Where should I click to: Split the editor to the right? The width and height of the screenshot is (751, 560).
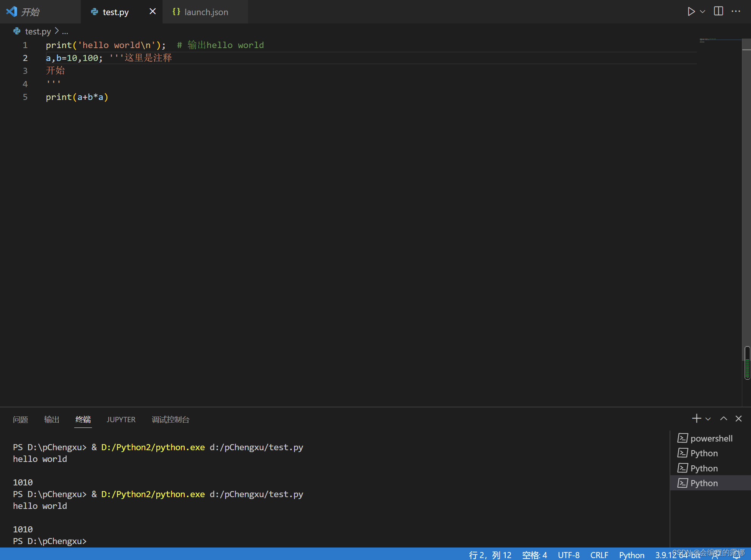(x=718, y=11)
